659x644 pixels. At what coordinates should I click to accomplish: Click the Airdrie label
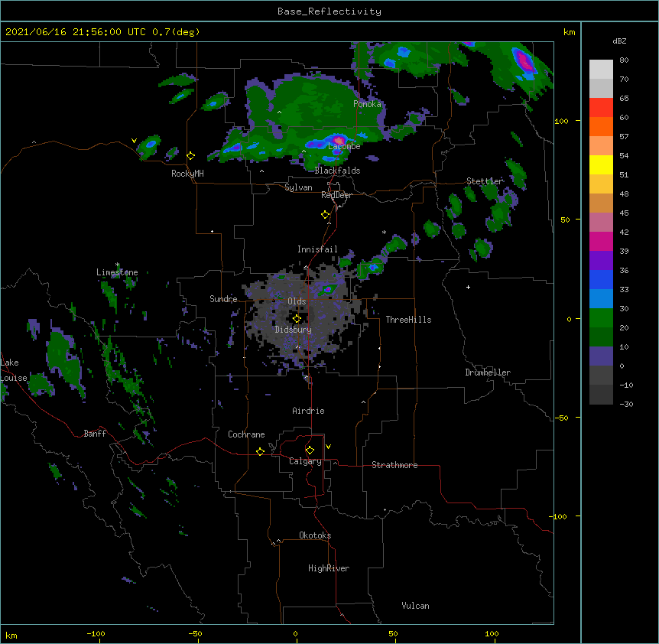(x=309, y=411)
